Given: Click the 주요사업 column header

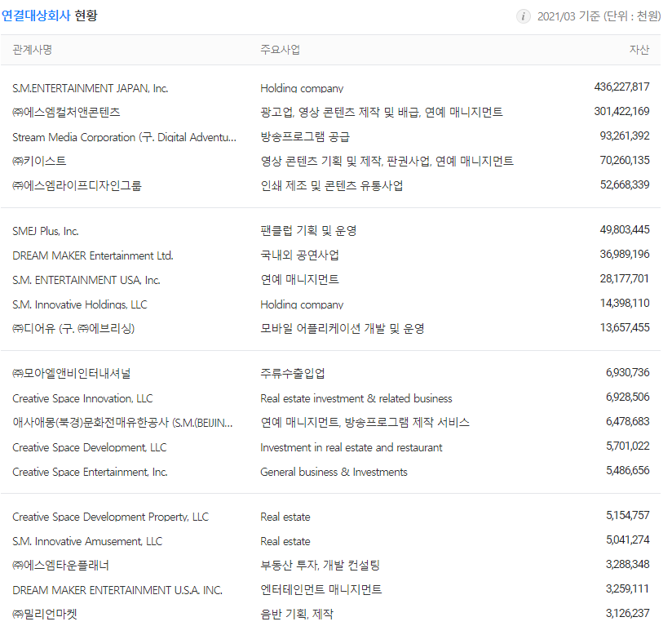Looking at the screenshot, I should [x=280, y=50].
